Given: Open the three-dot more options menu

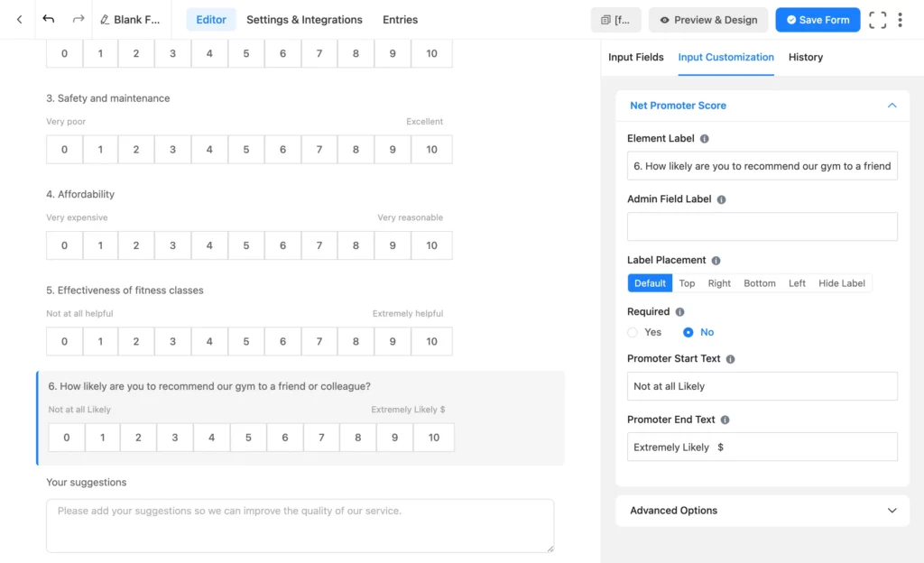Looking at the screenshot, I should pos(900,20).
